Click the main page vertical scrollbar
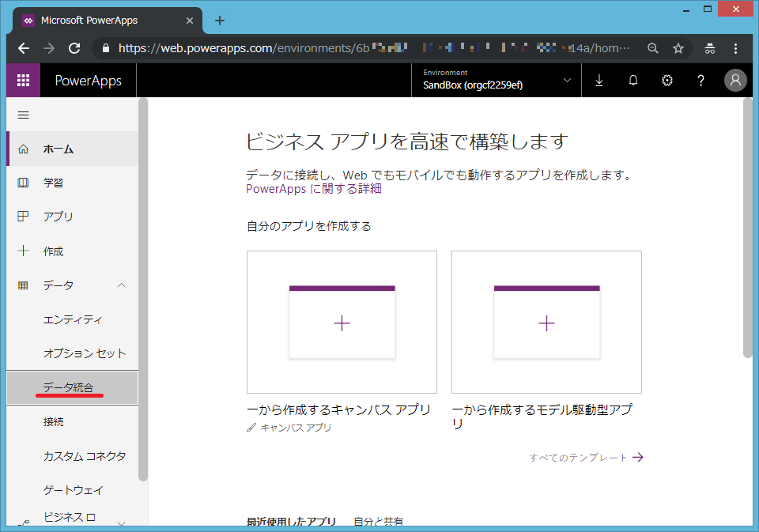Viewport: 759px width, 532px height. (748, 228)
